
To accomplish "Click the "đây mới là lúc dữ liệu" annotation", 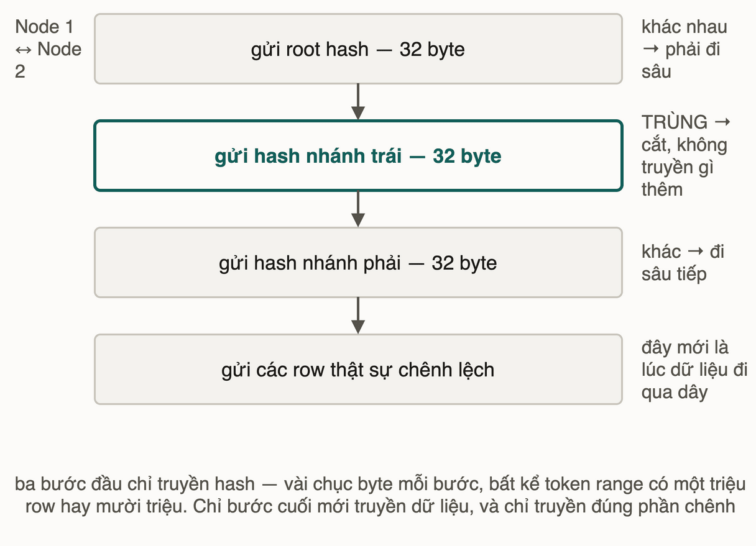I will [686, 358].
